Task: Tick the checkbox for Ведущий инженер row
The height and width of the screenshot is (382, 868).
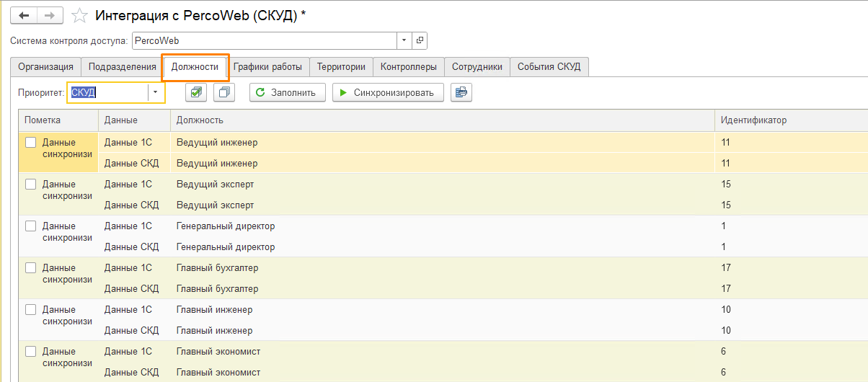Action: 31,143
